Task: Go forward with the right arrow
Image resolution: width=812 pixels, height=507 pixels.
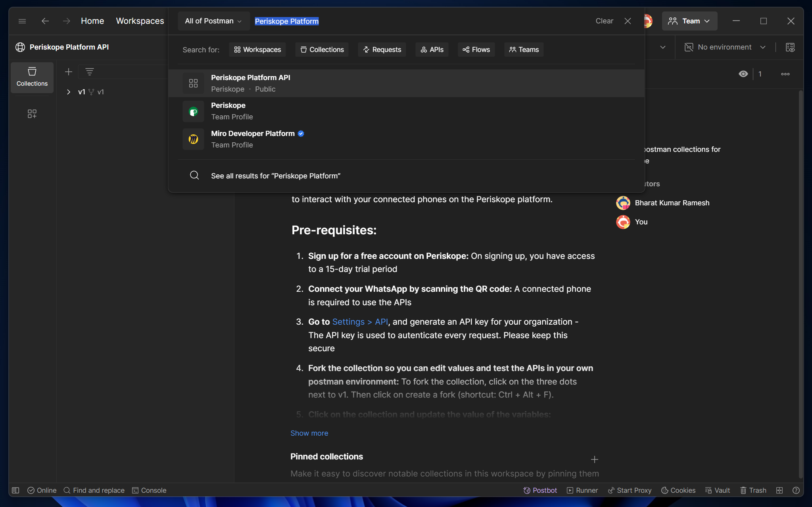Action: click(x=66, y=21)
